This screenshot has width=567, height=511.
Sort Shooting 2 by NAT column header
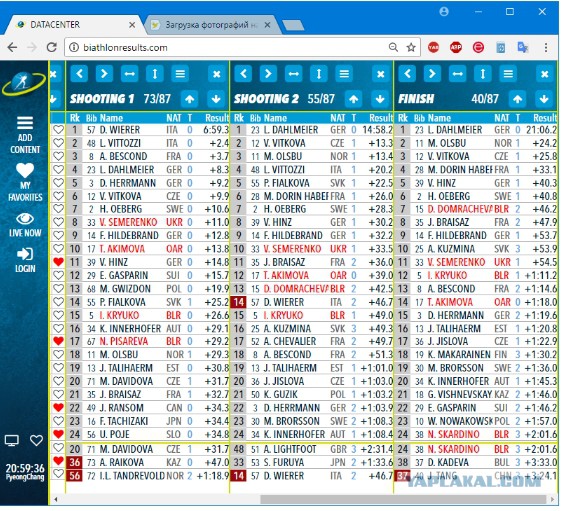pos(338,118)
